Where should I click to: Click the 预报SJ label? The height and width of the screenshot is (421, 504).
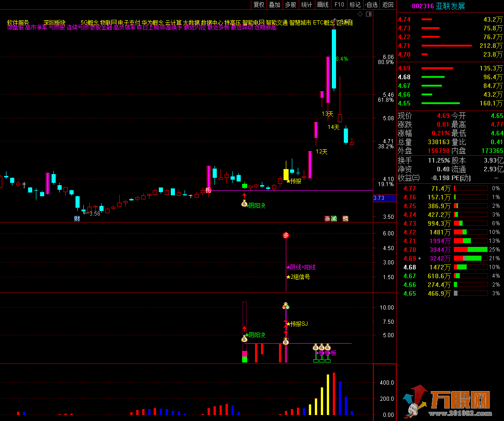(x=299, y=324)
